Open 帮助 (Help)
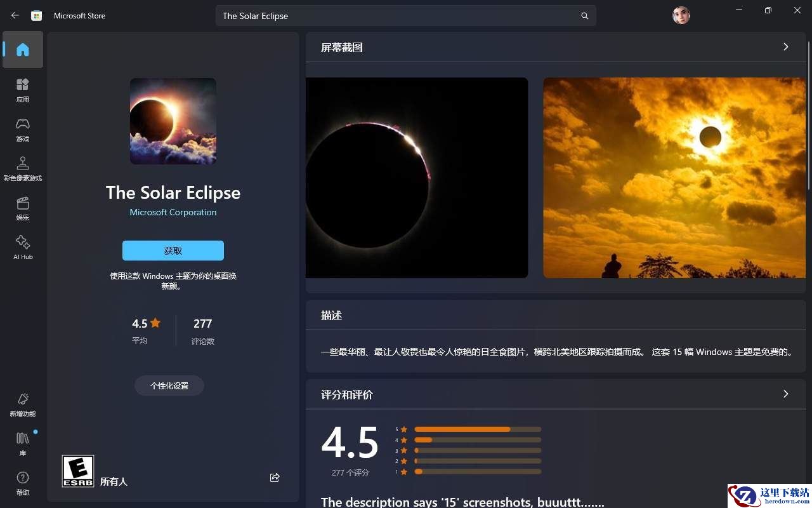Image resolution: width=812 pixels, height=508 pixels. (x=23, y=483)
